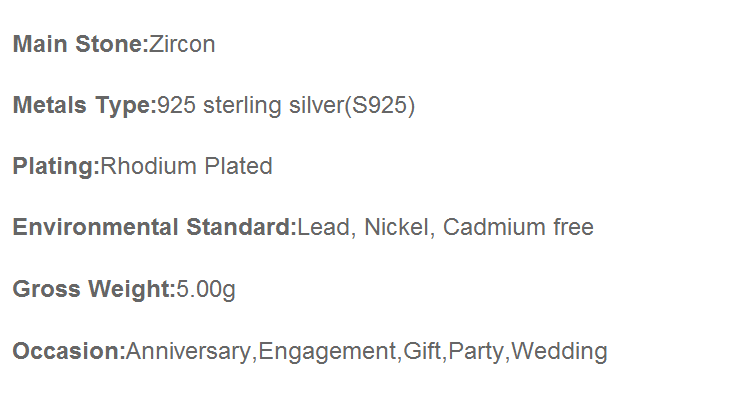Click the word Nickel

click(x=397, y=227)
